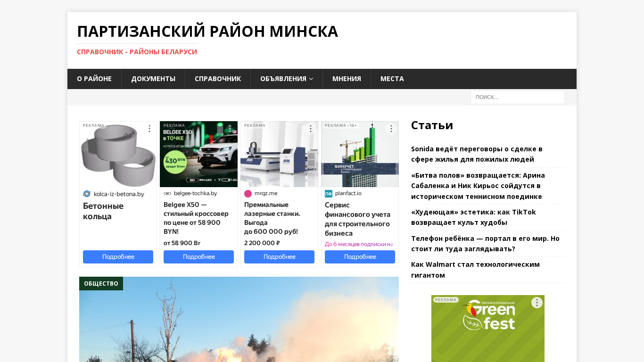Viewport: 644px width, 362px height.
Task: Click the planfact.io domain text
Action: pos(348,193)
